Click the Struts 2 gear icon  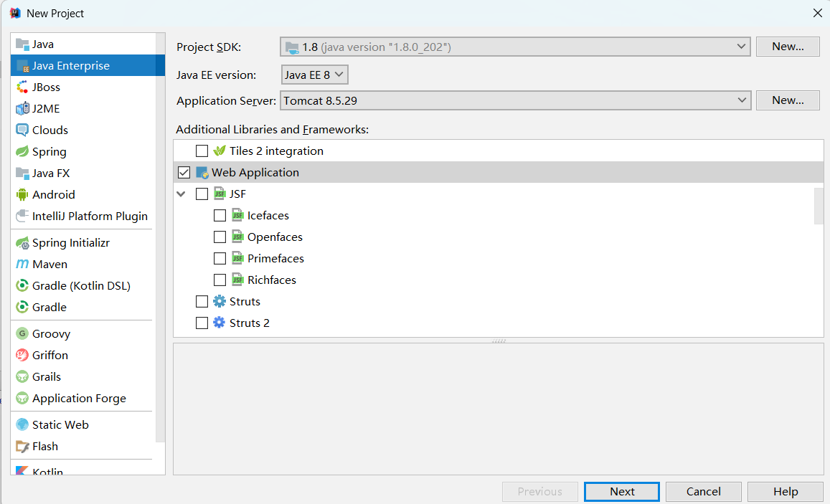coord(219,323)
